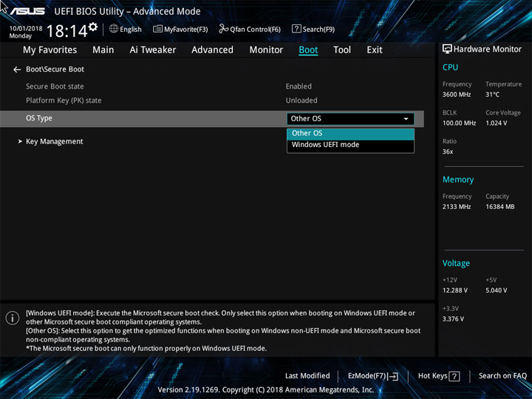Go to the Monitor tab
Screen dimensions: 532x399
coord(266,50)
